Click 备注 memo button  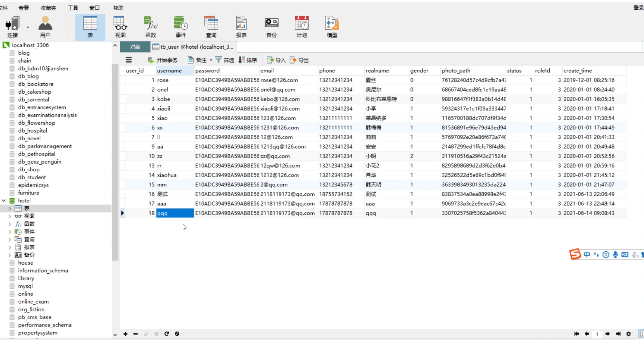pyautogui.click(x=197, y=60)
